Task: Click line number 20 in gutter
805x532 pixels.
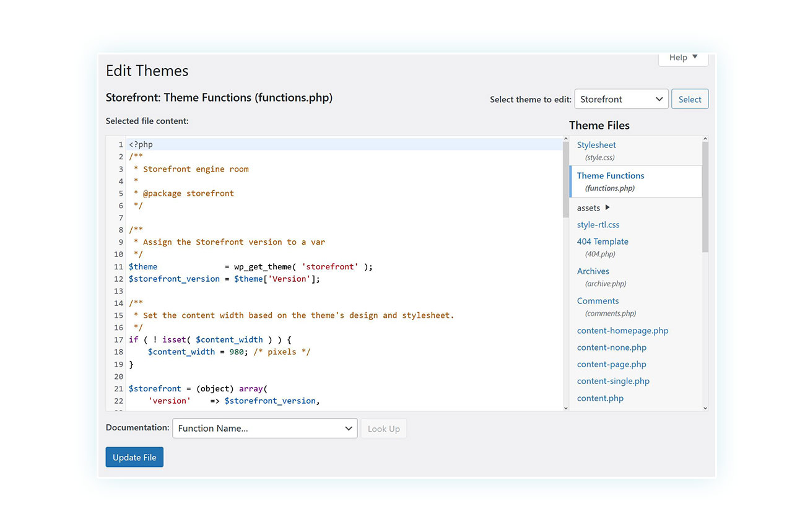Action: click(118, 377)
